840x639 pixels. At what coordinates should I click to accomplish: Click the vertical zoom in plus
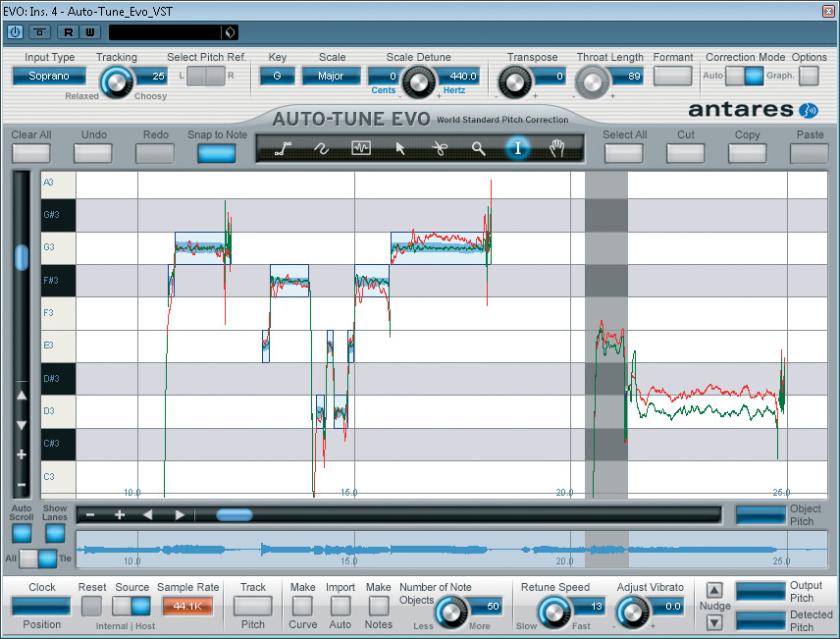tap(22, 454)
